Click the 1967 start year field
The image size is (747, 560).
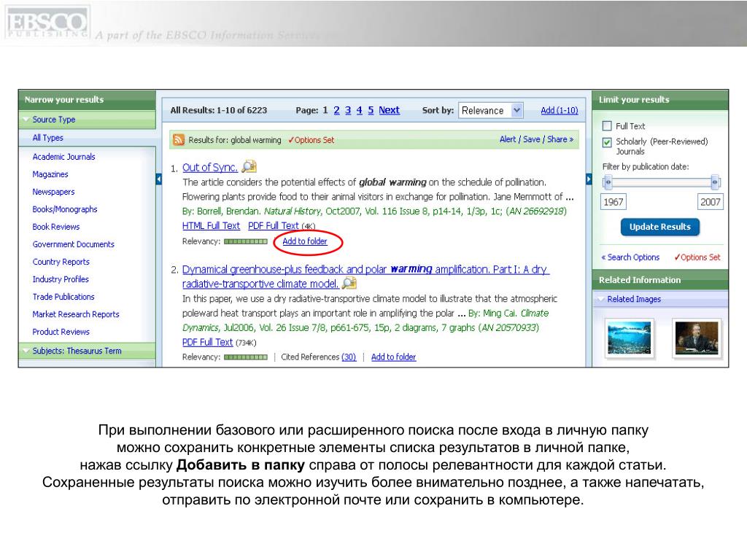point(613,202)
